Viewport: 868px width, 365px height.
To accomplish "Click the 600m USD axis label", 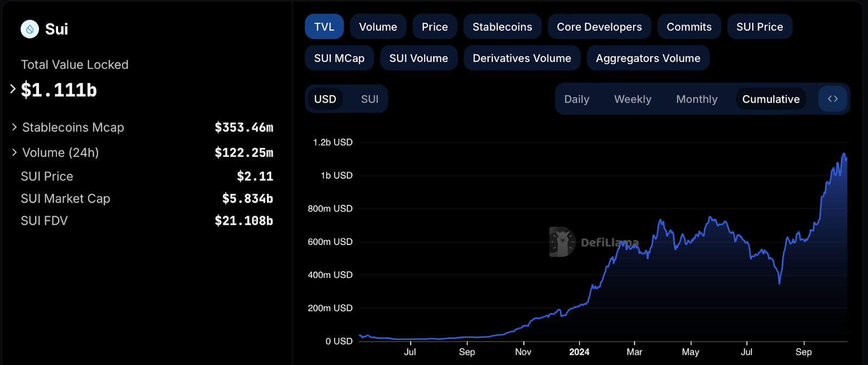I will [x=330, y=242].
